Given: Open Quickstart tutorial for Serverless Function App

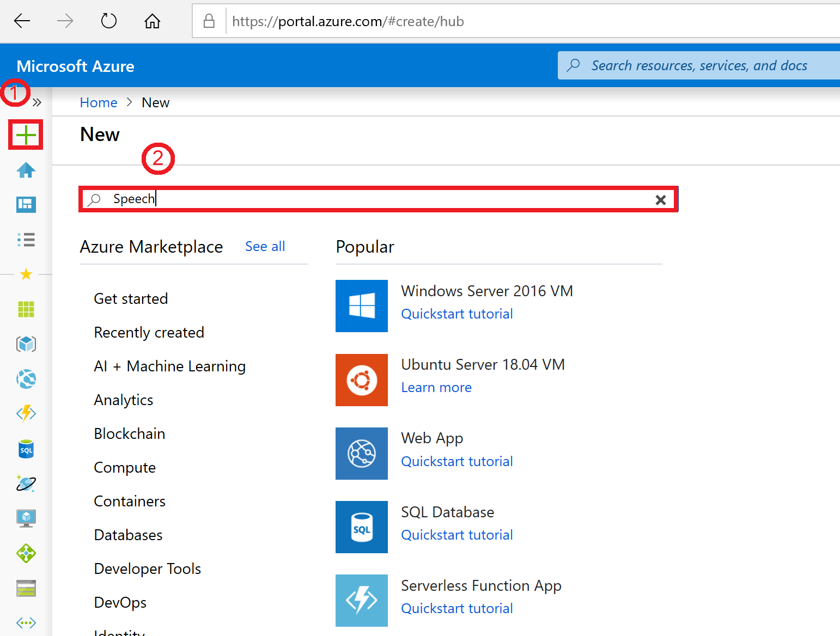Looking at the screenshot, I should pyautogui.click(x=456, y=608).
